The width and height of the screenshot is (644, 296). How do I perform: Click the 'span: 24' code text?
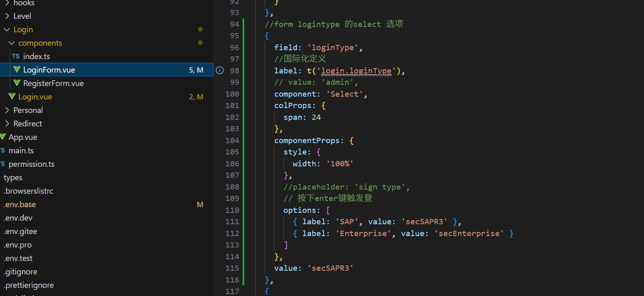pos(302,117)
